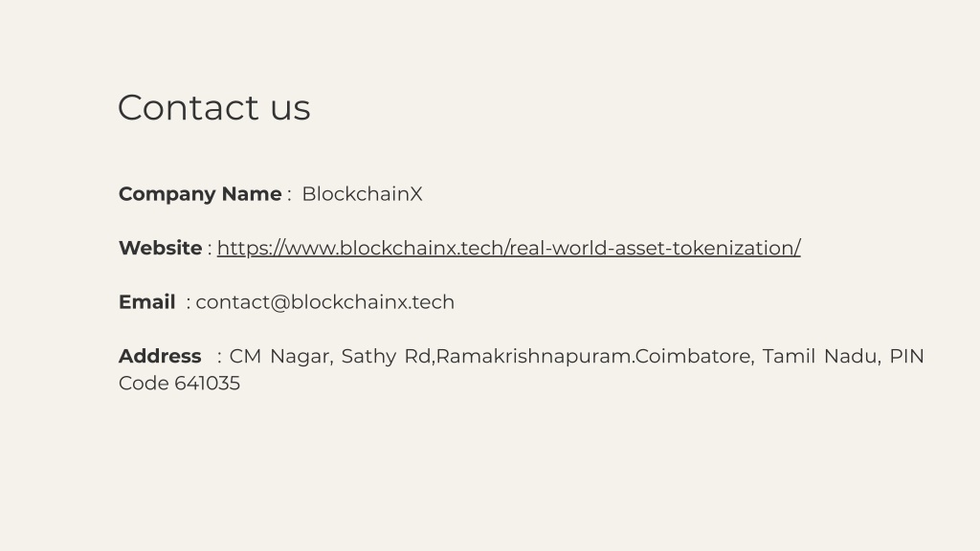The height and width of the screenshot is (551, 980).
Task: Click the bold 'Website' label
Action: [160, 248]
